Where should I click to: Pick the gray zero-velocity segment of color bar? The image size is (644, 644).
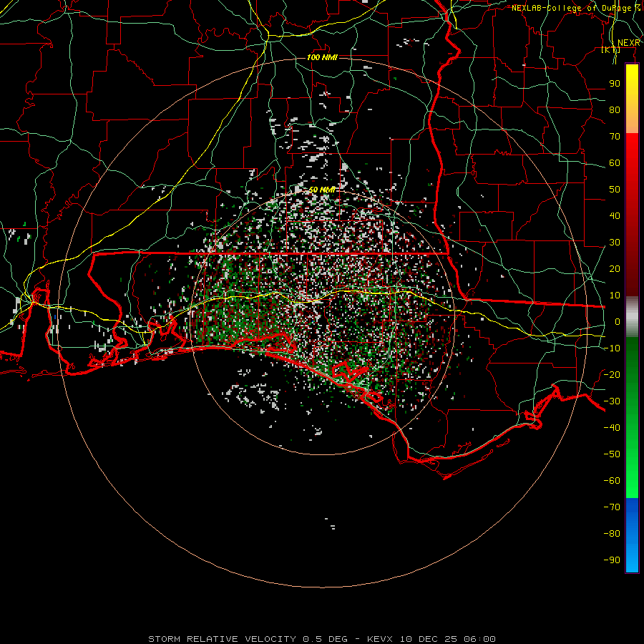[632, 317]
